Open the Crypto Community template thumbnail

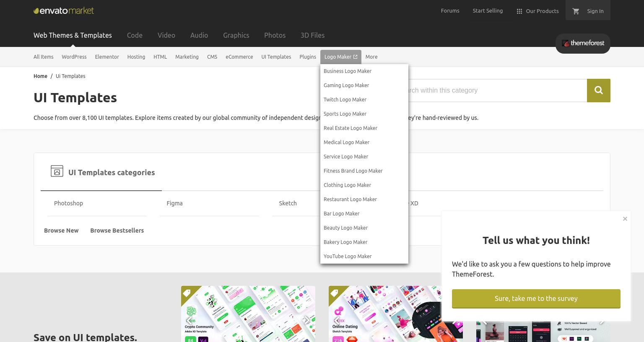click(248, 314)
